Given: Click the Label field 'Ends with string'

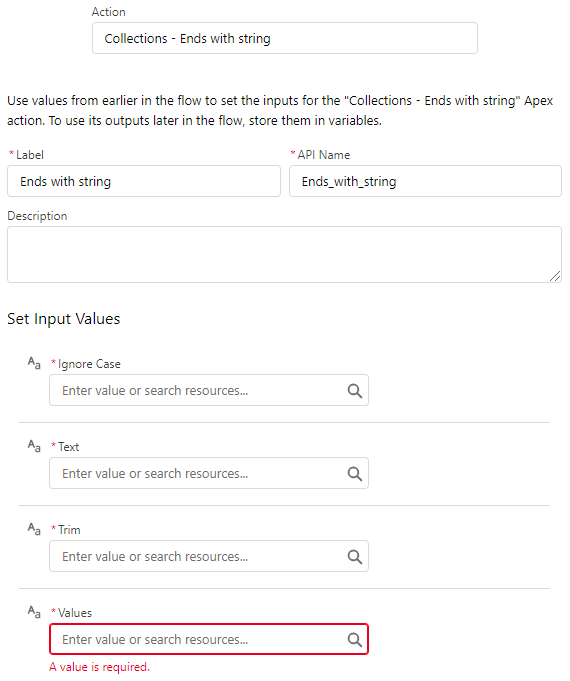Looking at the screenshot, I should tap(144, 181).
